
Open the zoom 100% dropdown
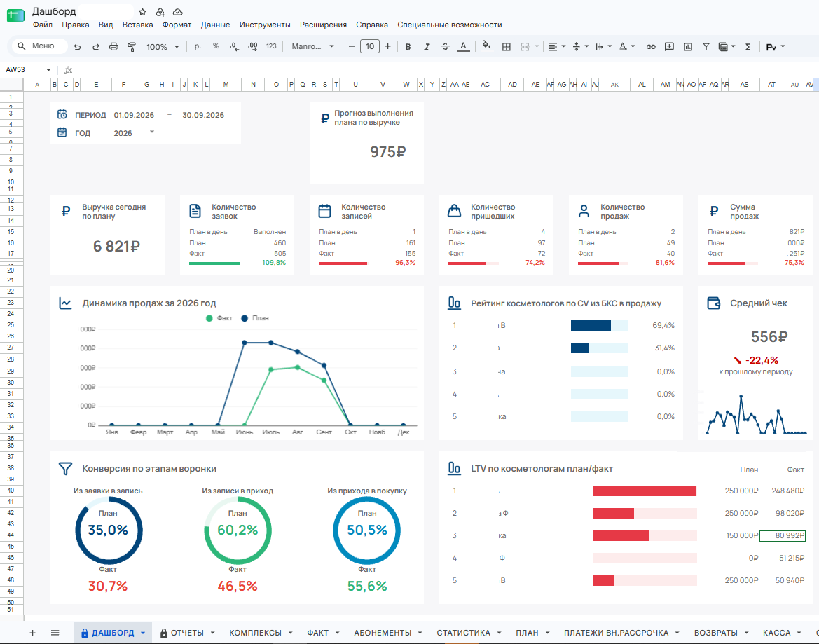[163, 46]
